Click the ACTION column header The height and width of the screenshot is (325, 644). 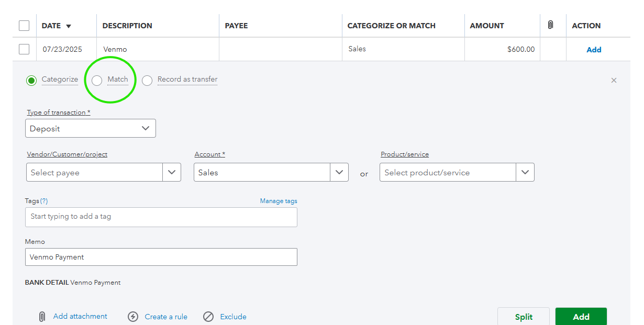(x=586, y=26)
